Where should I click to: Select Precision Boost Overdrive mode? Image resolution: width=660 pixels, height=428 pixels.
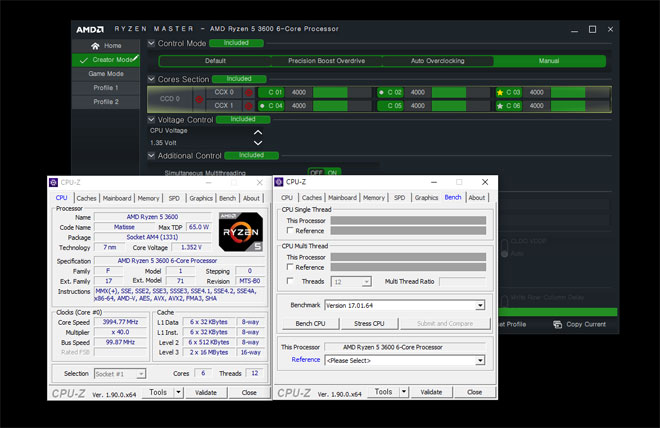tap(326, 61)
